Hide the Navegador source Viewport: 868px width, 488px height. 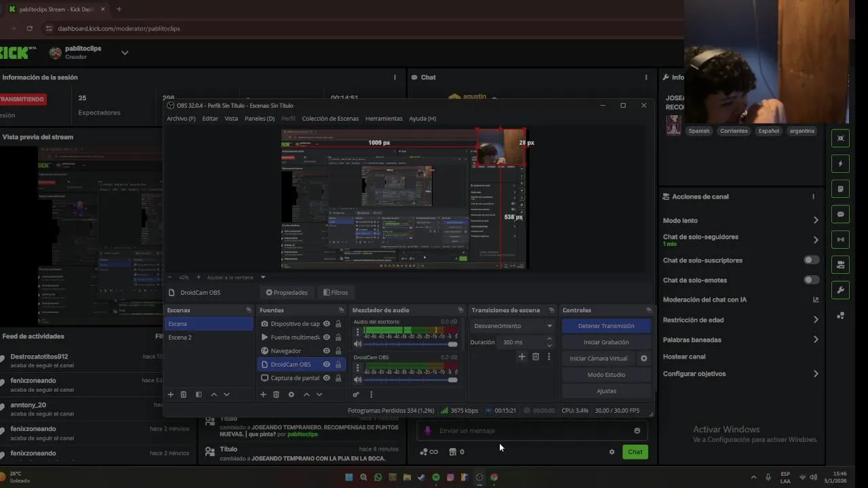point(327,351)
